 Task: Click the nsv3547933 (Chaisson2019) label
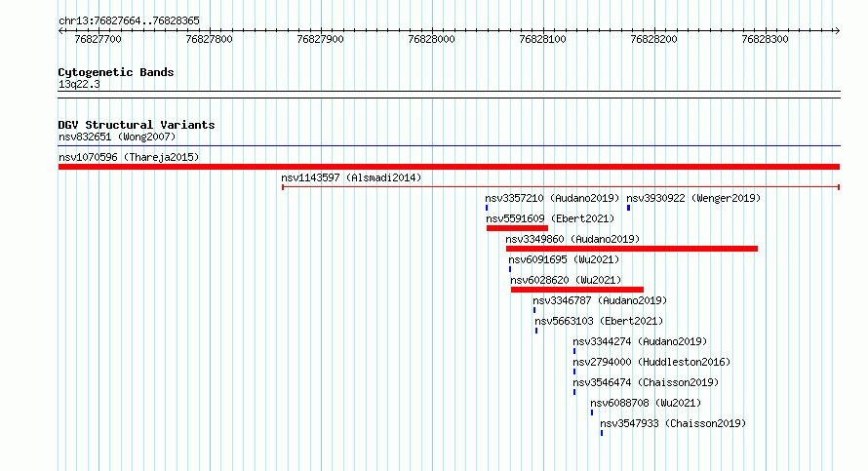[x=673, y=423]
